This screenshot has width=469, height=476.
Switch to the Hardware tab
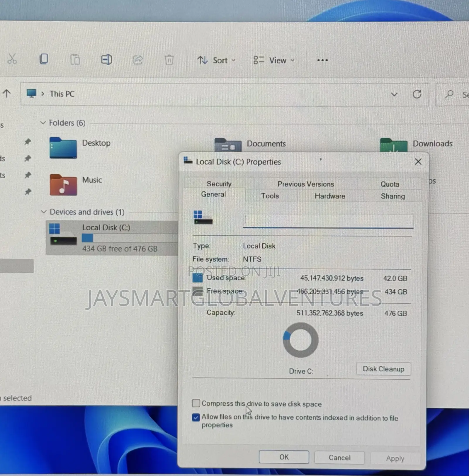tap(330, 196)
